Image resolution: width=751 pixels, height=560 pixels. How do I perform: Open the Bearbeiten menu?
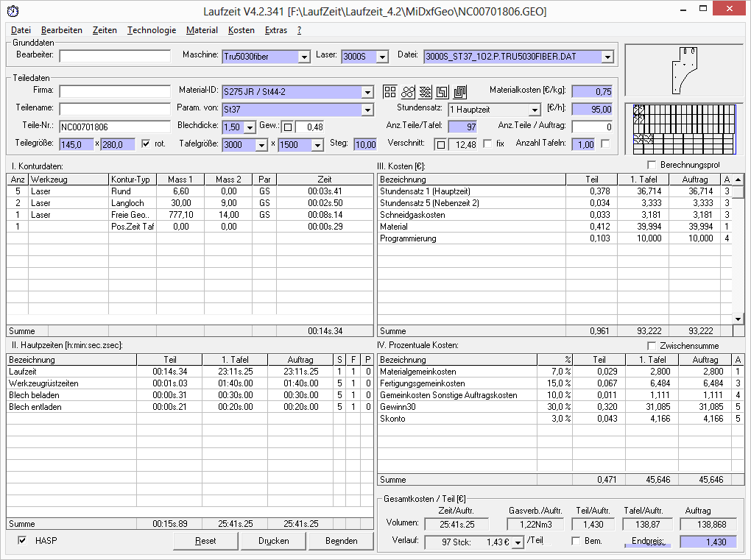tap(62, 30)
